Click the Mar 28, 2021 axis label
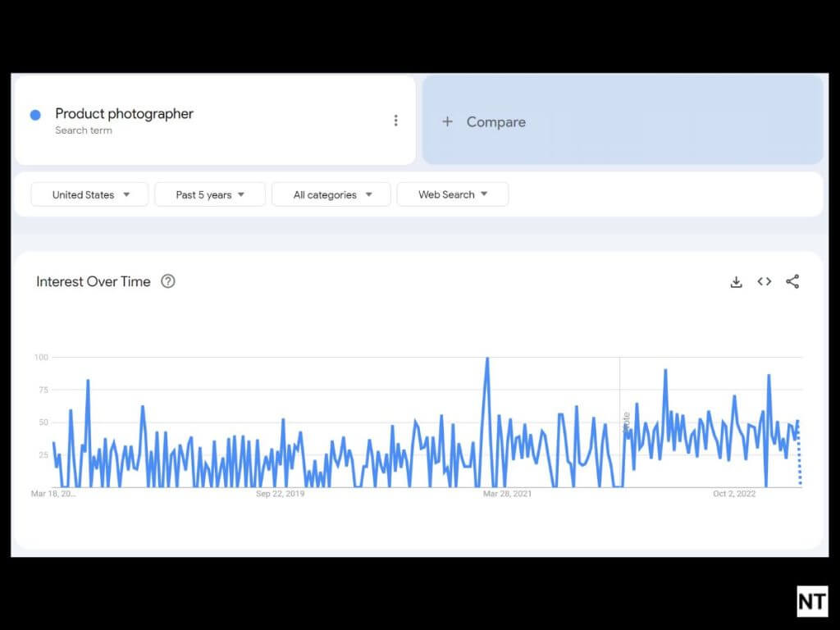The height and width of the screenshot is (630, 840). (507, 494)
